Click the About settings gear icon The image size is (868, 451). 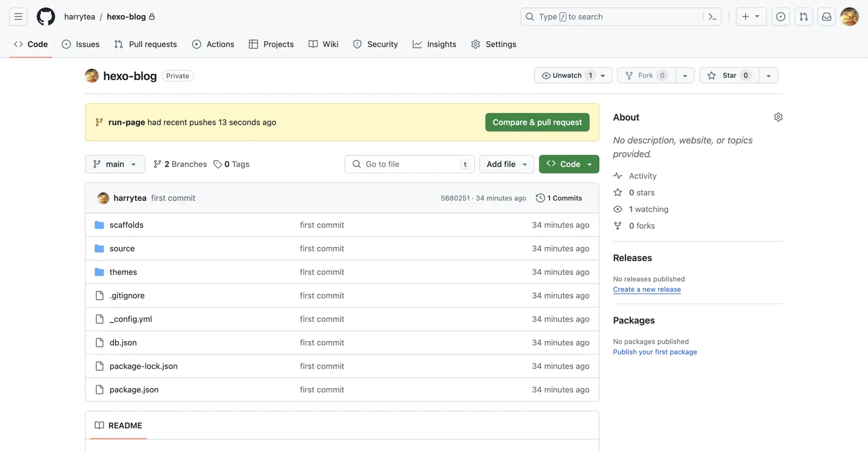778,117
